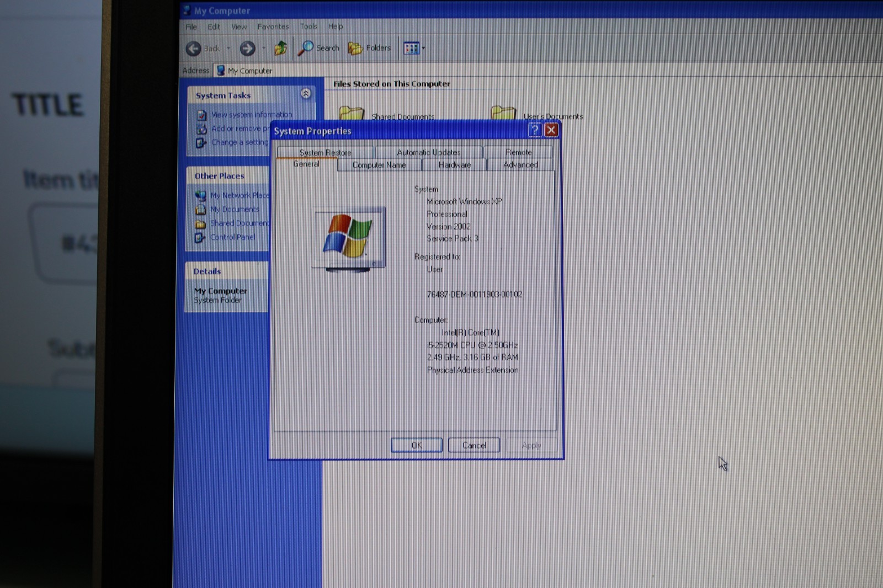Click the OK button
Viewport: 883px width, 588px height.
tap(417, 445)
